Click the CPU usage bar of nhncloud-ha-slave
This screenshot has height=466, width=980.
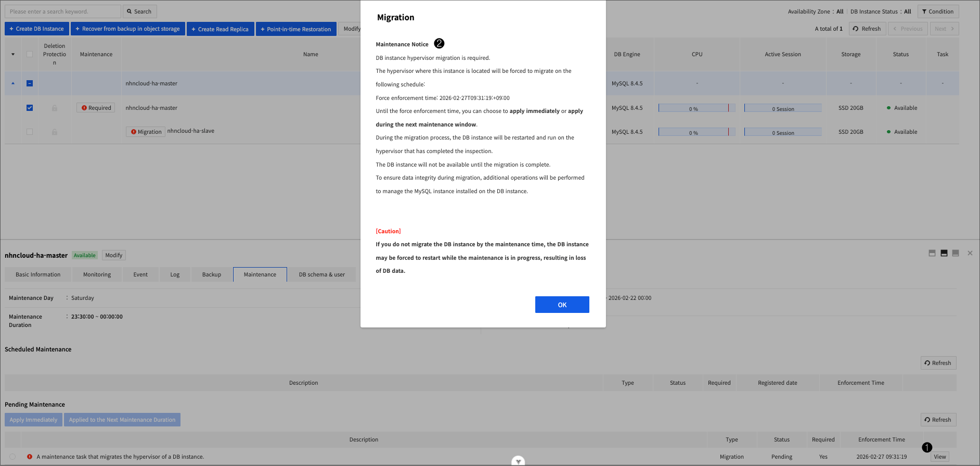point(697,132)
